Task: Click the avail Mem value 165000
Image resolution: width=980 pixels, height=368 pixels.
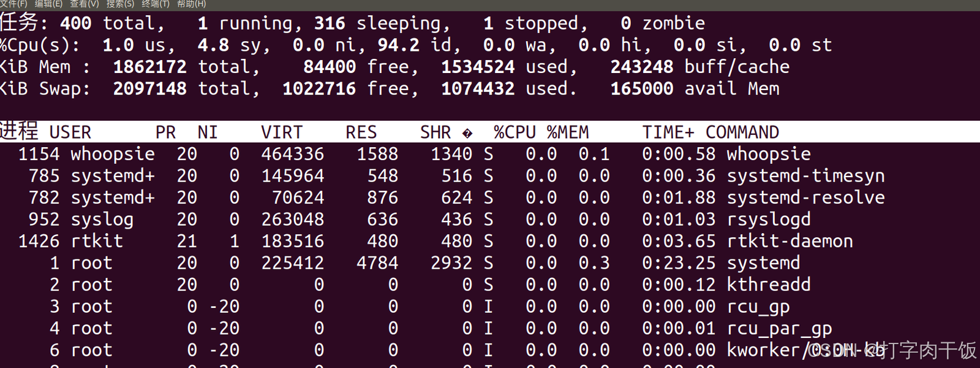Action: click(642, 89)
